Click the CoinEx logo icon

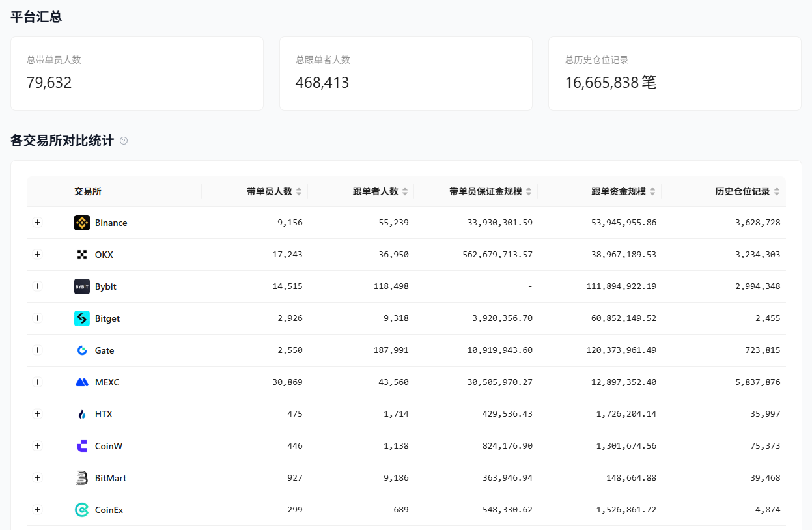82,510
